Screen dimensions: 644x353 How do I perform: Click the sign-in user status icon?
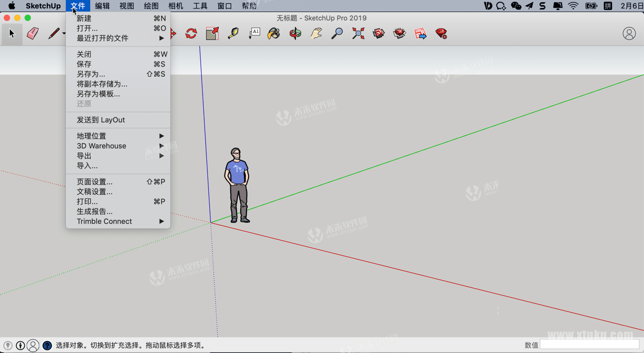tap(33, 345)
